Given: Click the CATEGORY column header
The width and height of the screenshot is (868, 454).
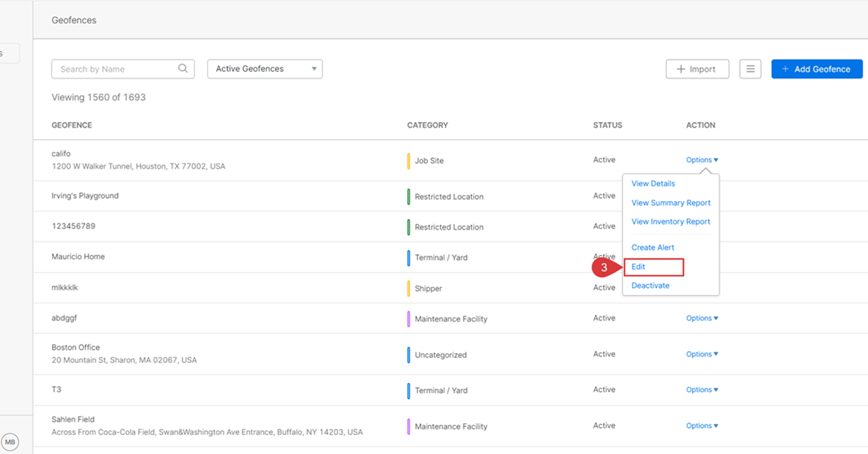Looking at the screenshot, I should coord(428,125).
